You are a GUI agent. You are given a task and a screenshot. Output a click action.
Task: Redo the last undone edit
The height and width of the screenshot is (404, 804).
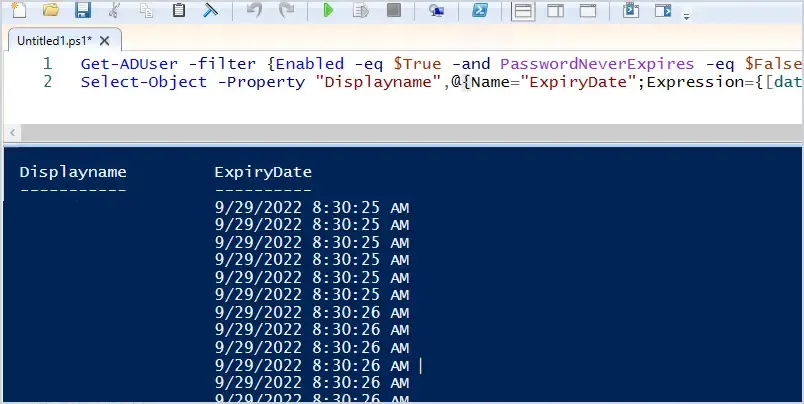click(x=287, y=11)
